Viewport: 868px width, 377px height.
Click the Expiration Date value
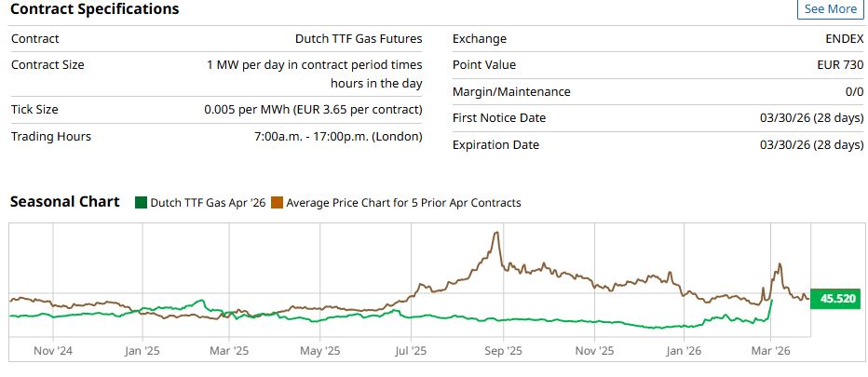pyautogui.click(x=811, y=145)
